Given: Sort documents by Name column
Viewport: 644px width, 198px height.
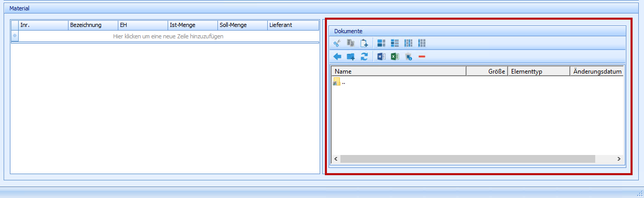Looking at the screenshot, I should [x=399, y=72].
